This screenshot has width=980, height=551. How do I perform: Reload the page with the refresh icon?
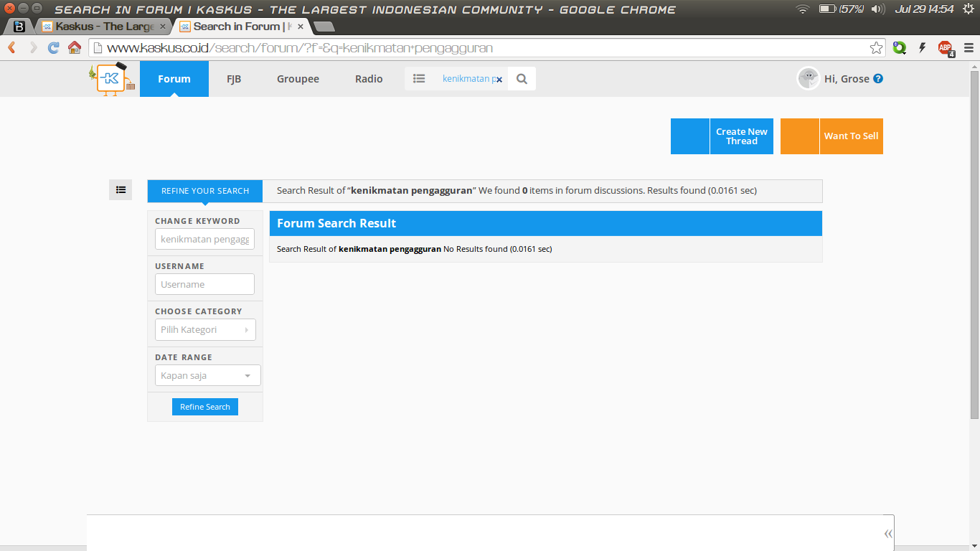point(53,48)
